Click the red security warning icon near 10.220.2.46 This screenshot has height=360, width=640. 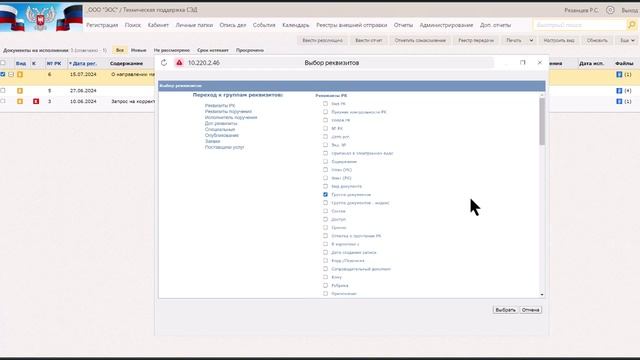(179, 63)
